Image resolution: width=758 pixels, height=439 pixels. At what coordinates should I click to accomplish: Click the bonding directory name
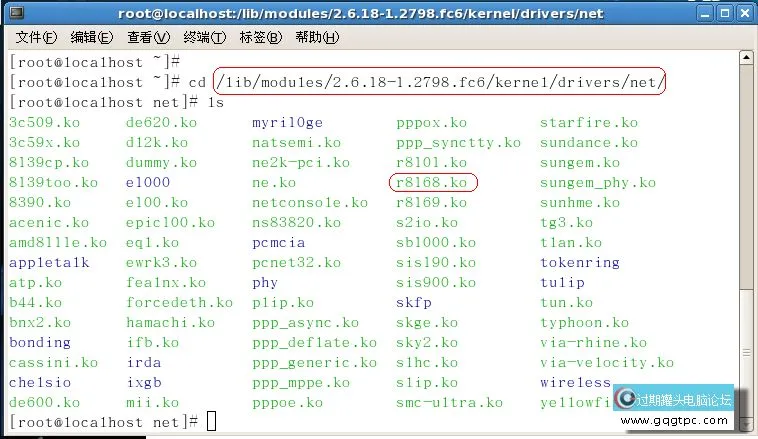(x=40, y=343)
